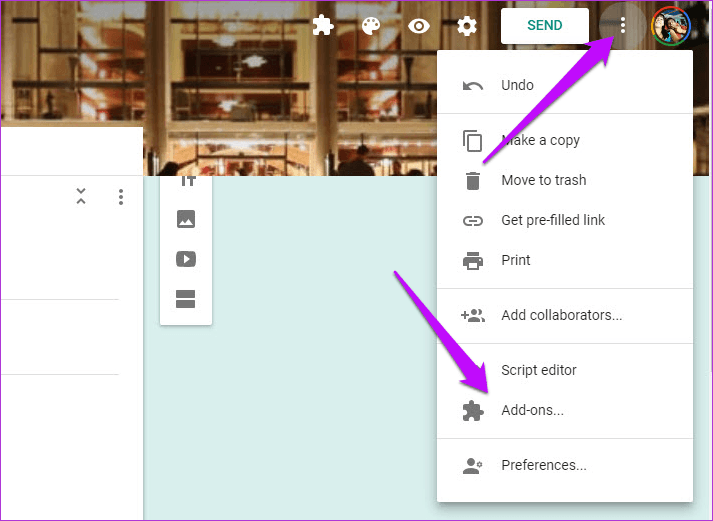713x521 pixels.
Task: Open form settings gear icon
Action: (467, 26)
